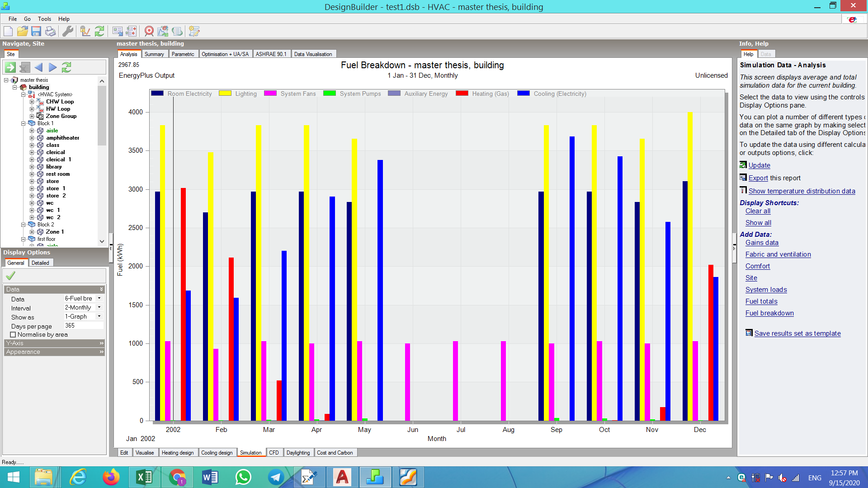This screenshot has width=868, height=488.
Task: Save the model with the floppy disk icon
Action: pos(36,31)
